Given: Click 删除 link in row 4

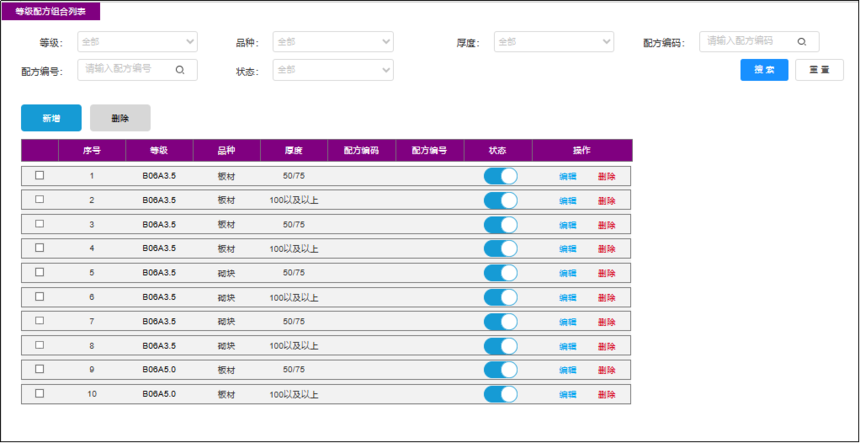Looking at the screenshot, I should coord(607,249).
